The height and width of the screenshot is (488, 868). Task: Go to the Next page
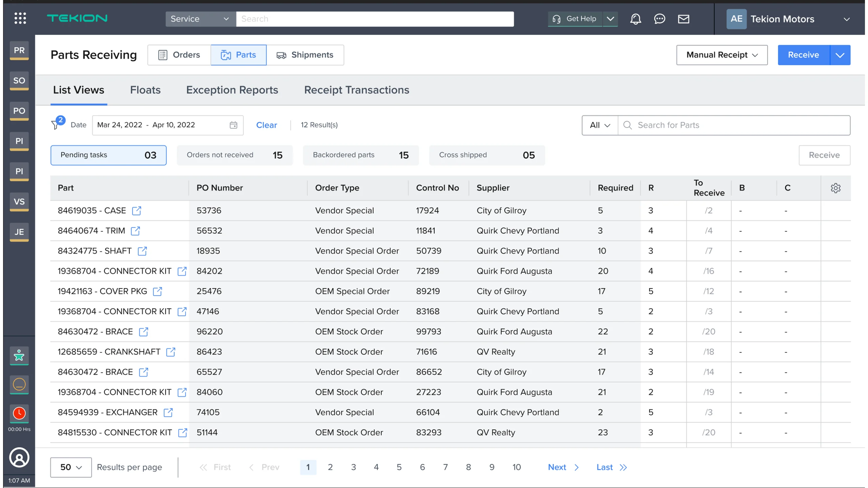point(564,467)
